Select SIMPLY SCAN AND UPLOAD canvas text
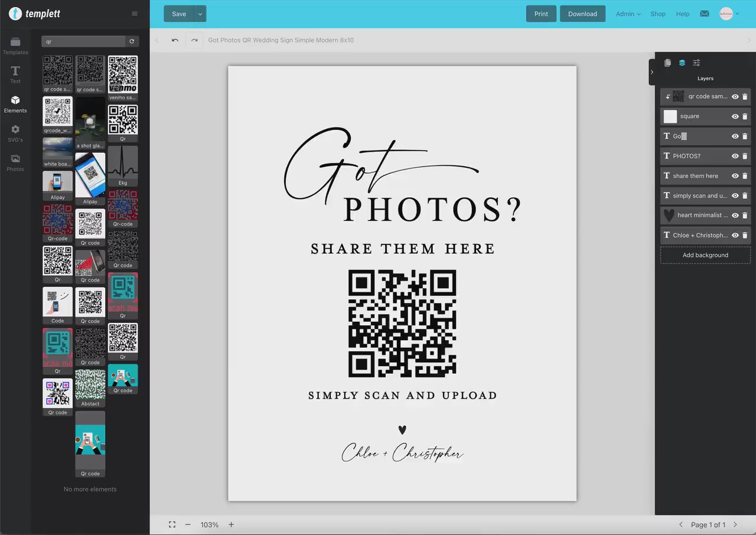Image resolution: width=756 pixels, height=535 pixels. coord(402,396)
